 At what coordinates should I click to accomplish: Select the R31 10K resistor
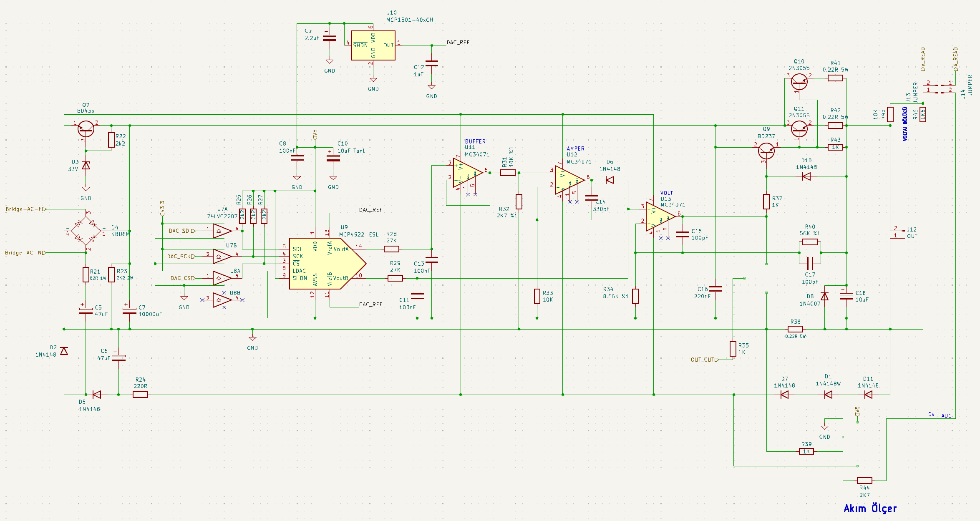click(508, 173)
